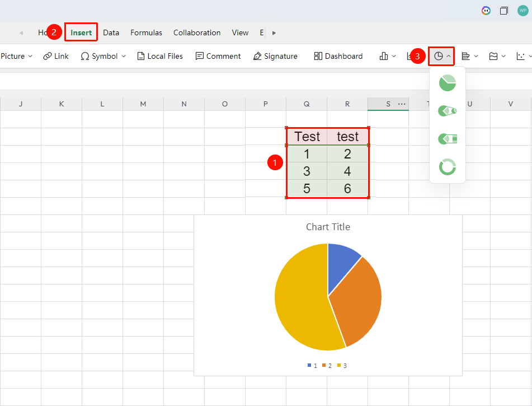Click the blue legend swatch for 1

(x=309, y=365)
